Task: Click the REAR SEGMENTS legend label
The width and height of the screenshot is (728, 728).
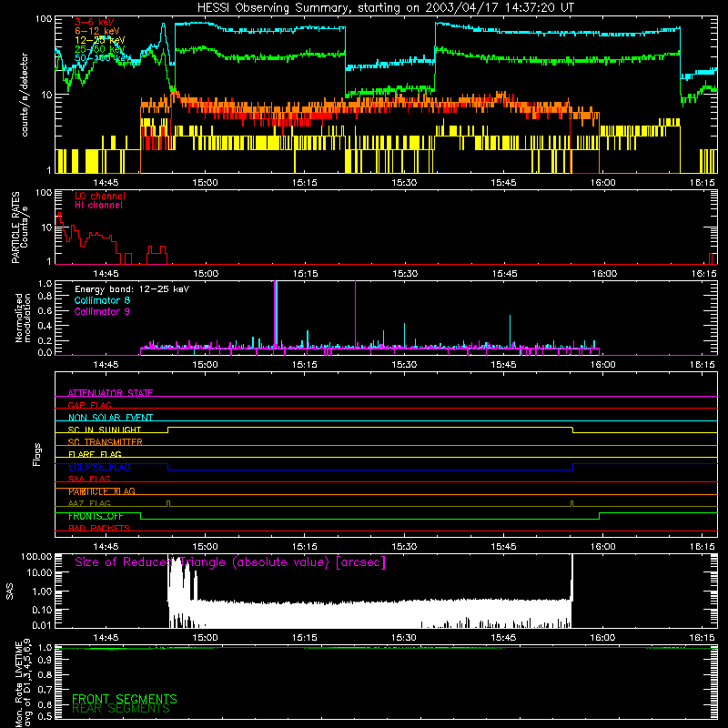Action: 121,709
